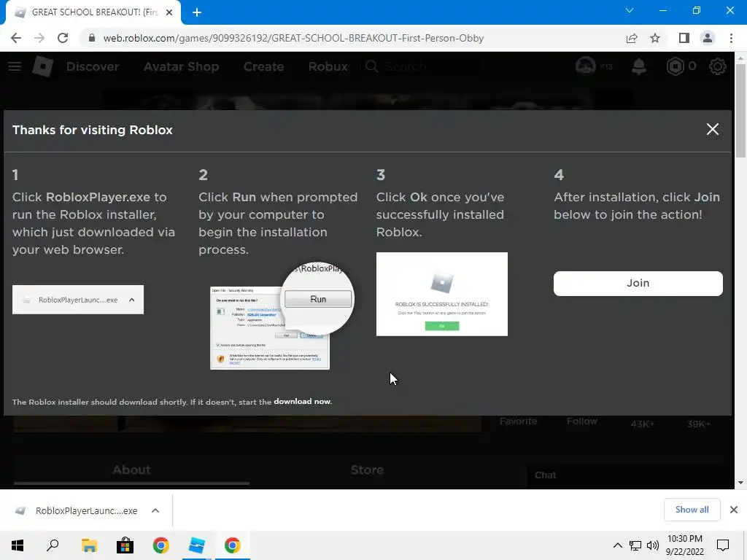747x560 pixels.
Task: Click the Follow label under the game
Action: (x=582, y=421)
